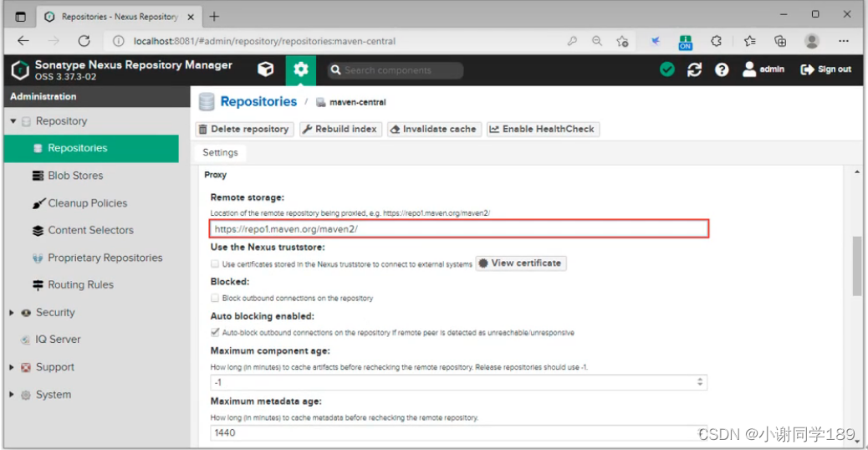
Task: Expand the Support tree section
Action: click(x=12, y=367)
